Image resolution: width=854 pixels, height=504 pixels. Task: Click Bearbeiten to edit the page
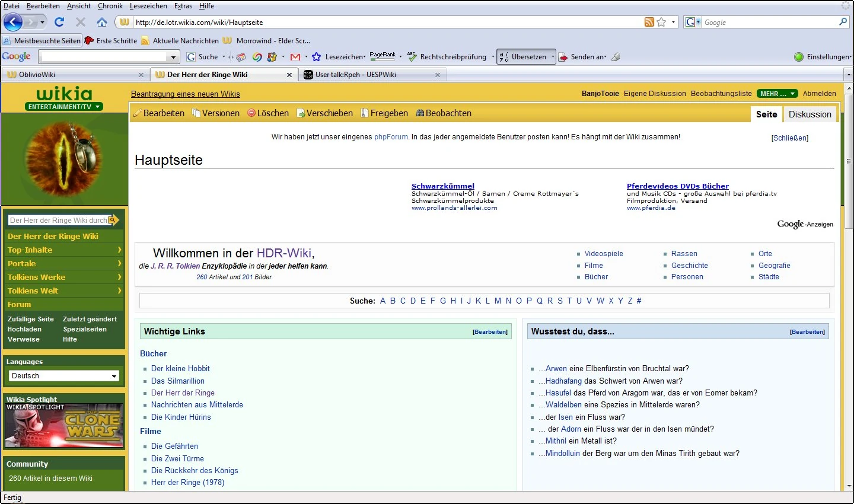159,113
